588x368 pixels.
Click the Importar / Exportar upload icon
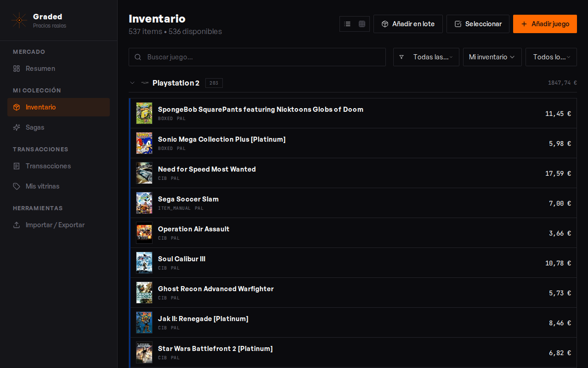17,225
